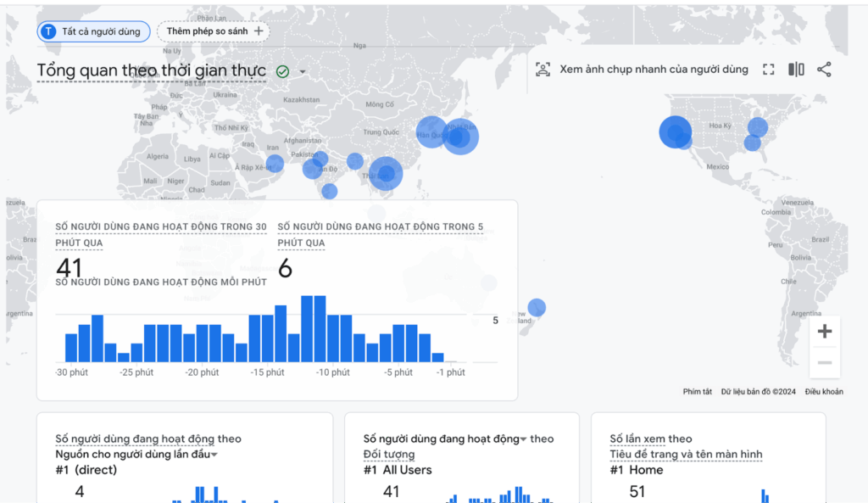Click the fullscreen map icon
The height and width of the screenshot is (503, 868).
click(x=769, y=70)
